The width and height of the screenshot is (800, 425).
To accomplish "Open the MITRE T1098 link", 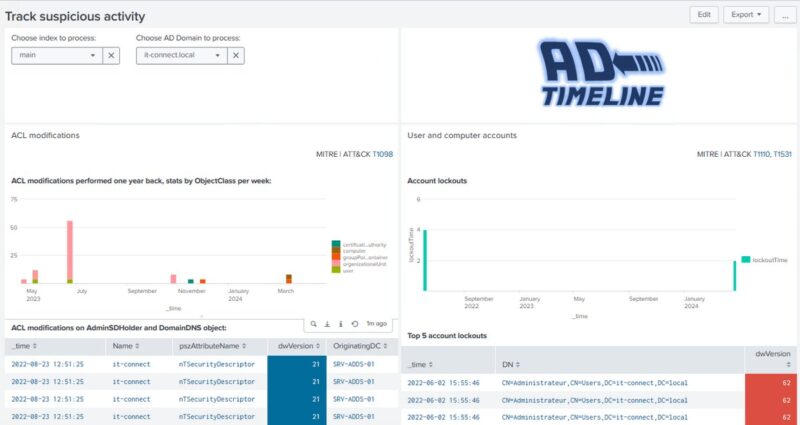I will tap(383, 154).
